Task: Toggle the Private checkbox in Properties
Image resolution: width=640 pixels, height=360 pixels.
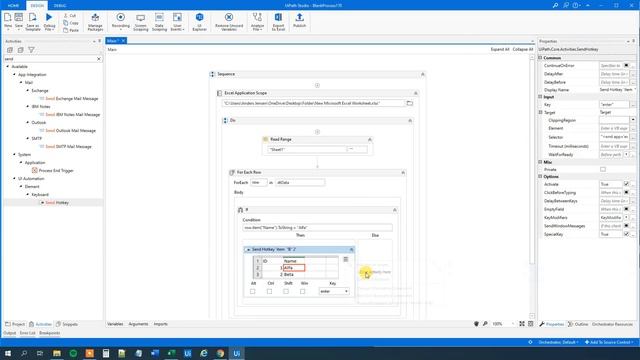Action: pyautogui.click(x=603, y=169)
